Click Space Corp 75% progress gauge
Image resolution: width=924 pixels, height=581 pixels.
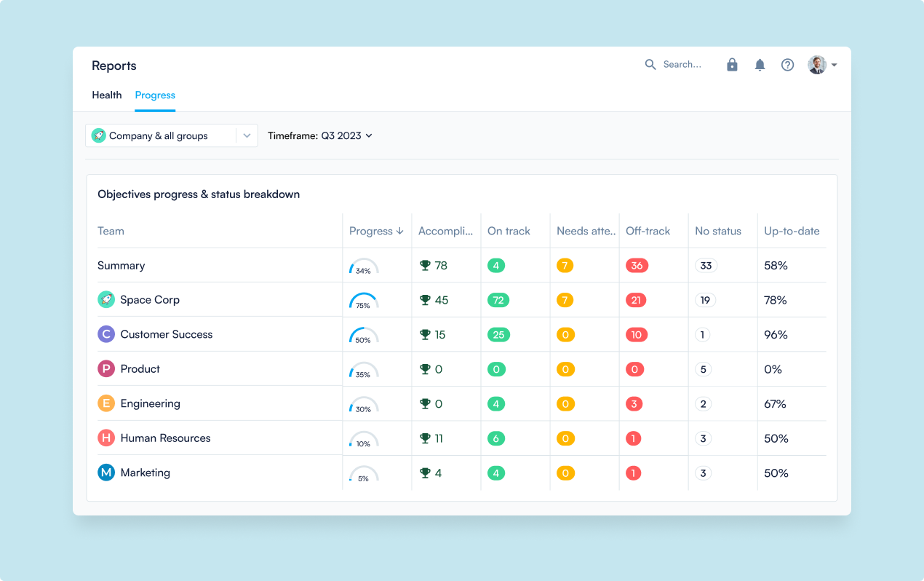pos(364,301)
